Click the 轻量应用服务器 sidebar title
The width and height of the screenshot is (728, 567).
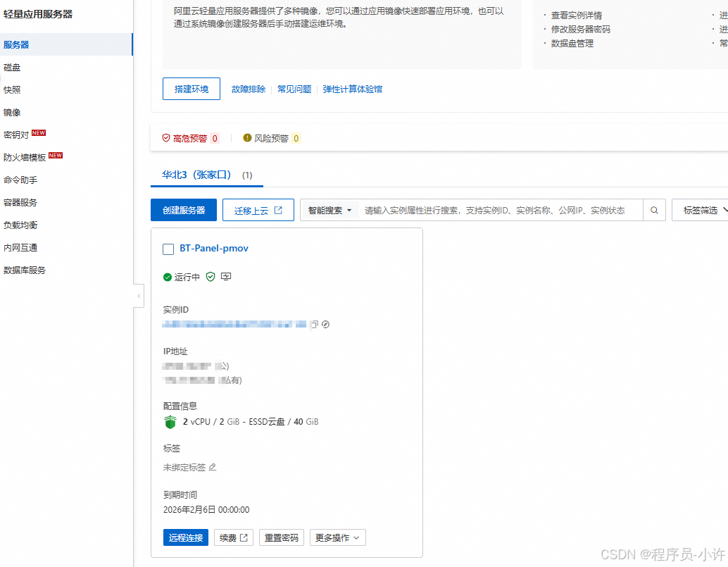coord(37,14)
